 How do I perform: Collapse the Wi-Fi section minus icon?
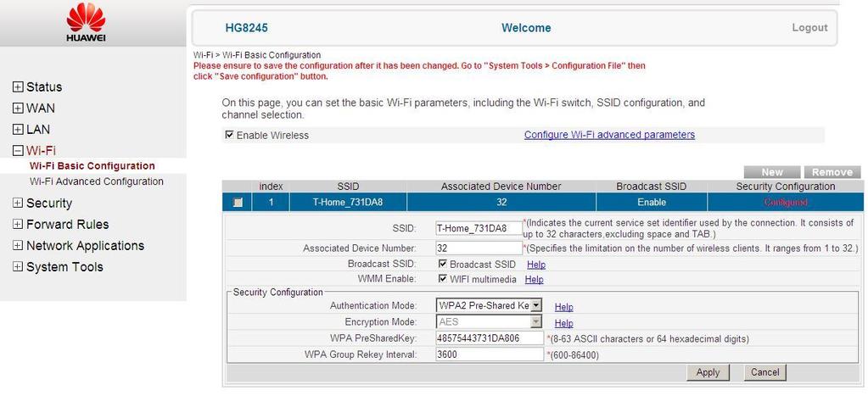(18, 150)
